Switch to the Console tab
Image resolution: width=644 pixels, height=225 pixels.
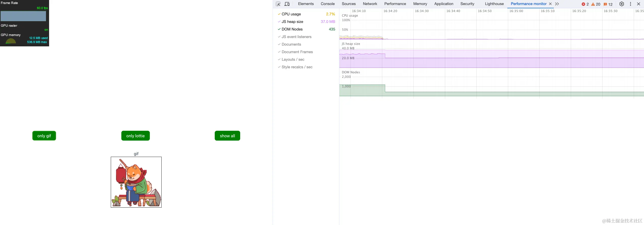[x=328, y=4]
